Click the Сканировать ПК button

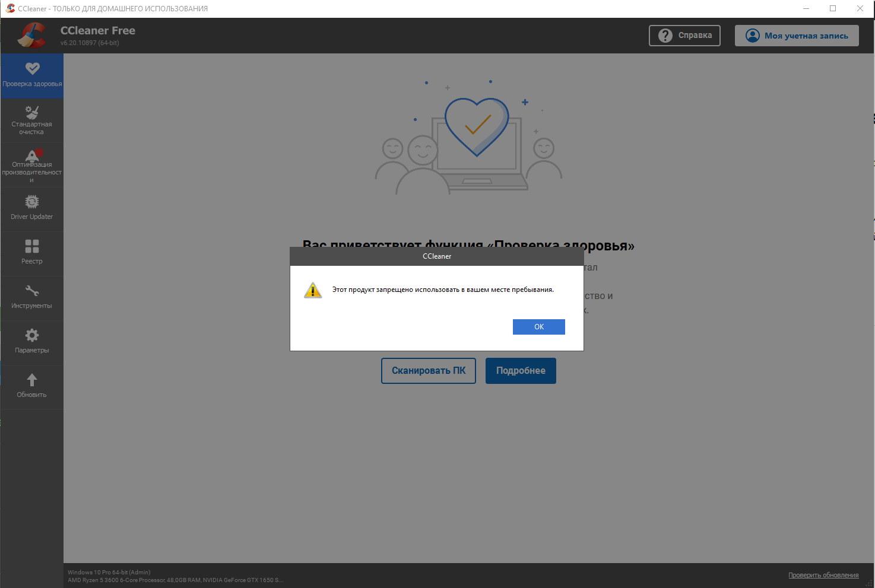coord(429,371)
